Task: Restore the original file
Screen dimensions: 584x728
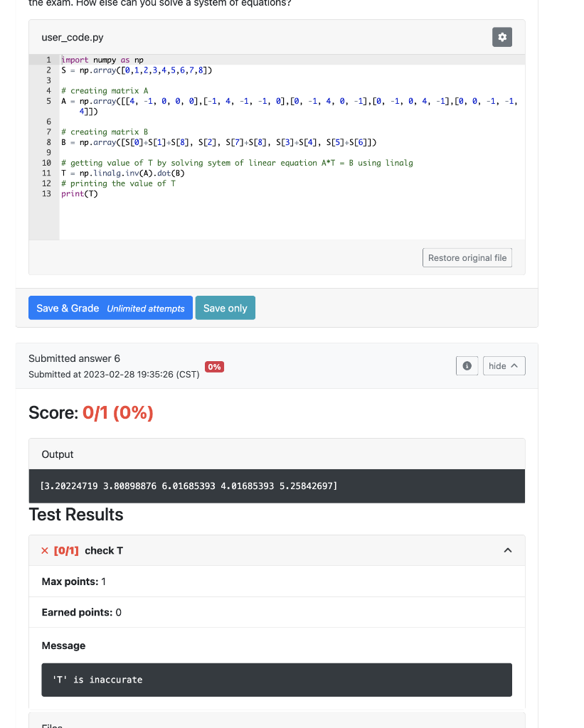Action: 467,257
